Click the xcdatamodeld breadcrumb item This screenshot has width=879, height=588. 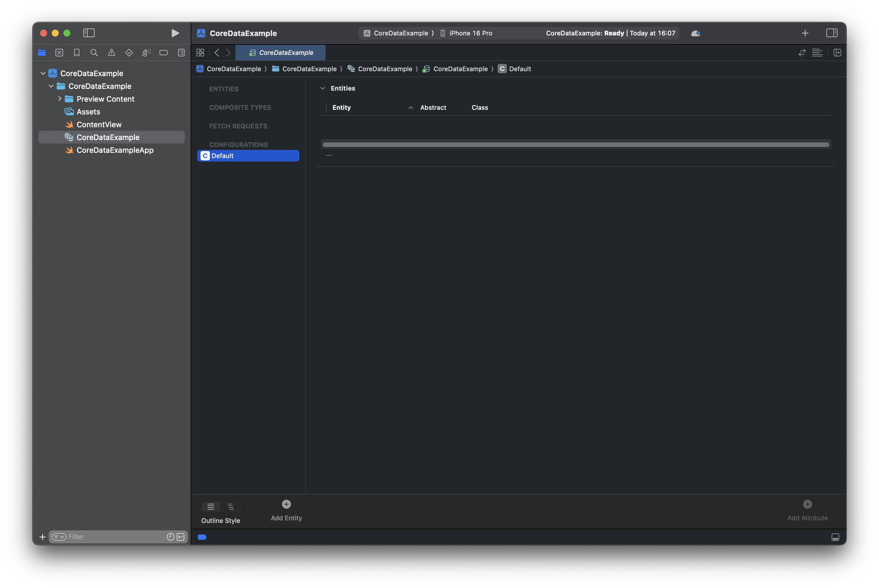[380, 69]
